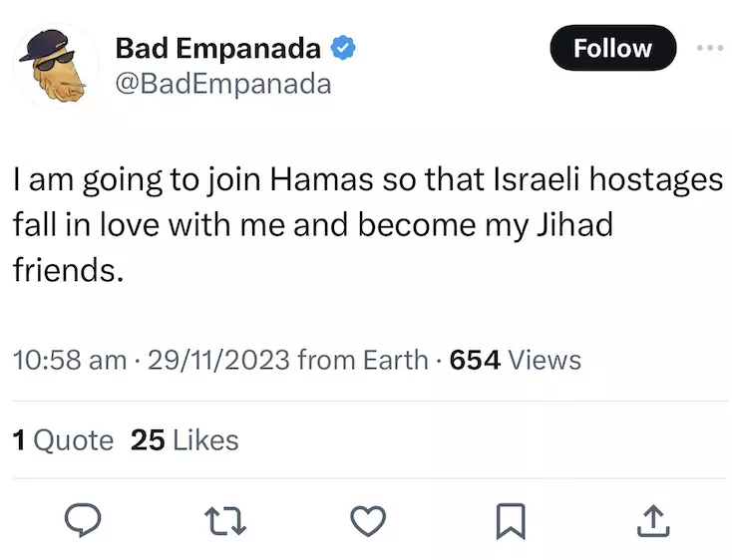Screen dimensions: 732x560
Task: Show the 25 Likes list
Action: click(x=184, y=440)
